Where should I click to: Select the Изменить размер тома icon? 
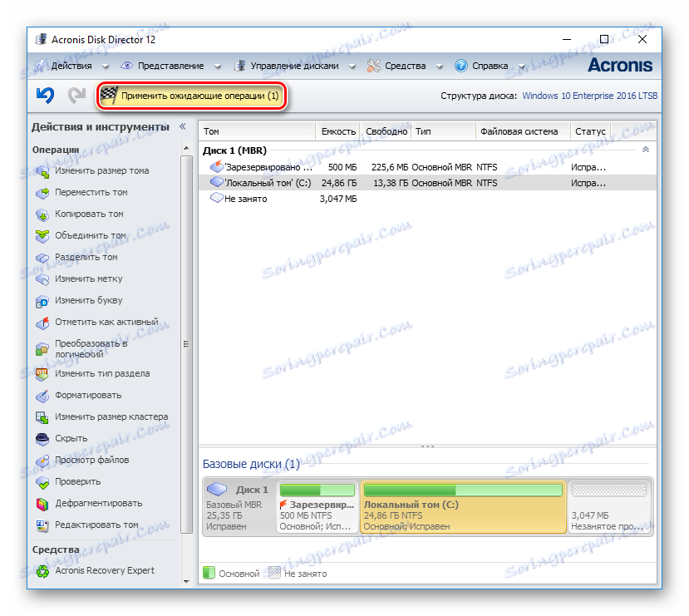(42, 171)
